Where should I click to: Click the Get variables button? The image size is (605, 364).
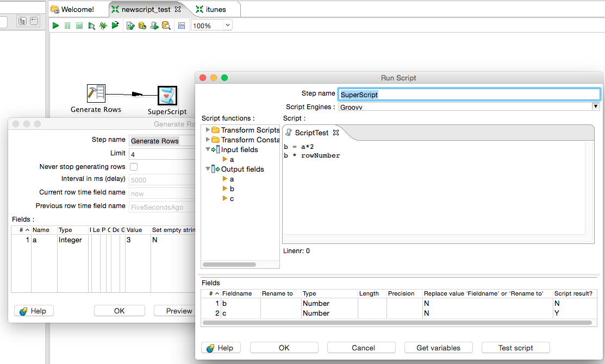tap(438, 348)
